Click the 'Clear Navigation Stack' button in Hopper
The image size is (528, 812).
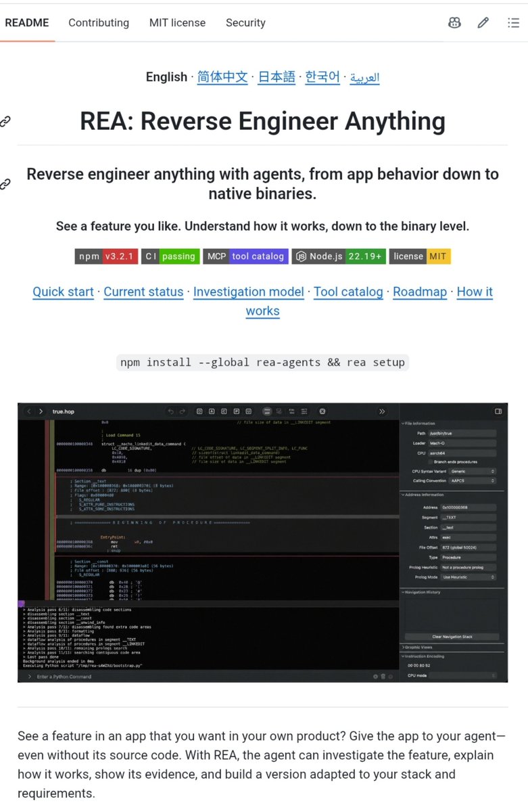[452, 637]
